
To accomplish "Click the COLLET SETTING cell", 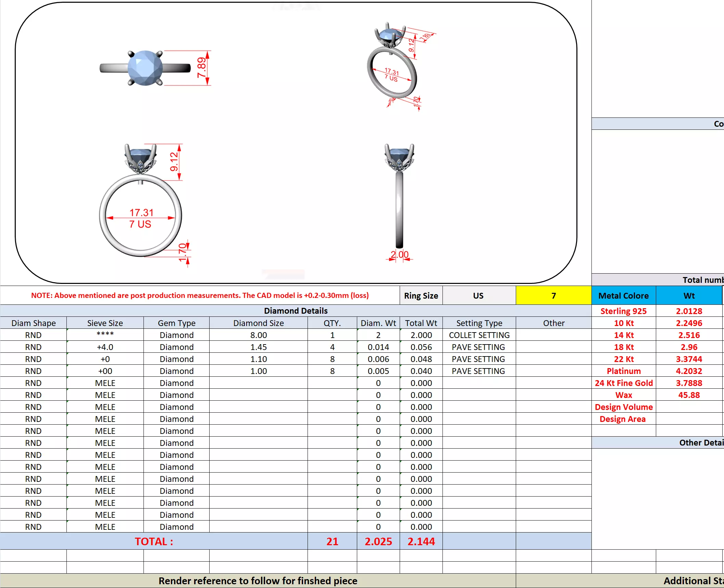I will pyautogui.click(x=479, y=335).
